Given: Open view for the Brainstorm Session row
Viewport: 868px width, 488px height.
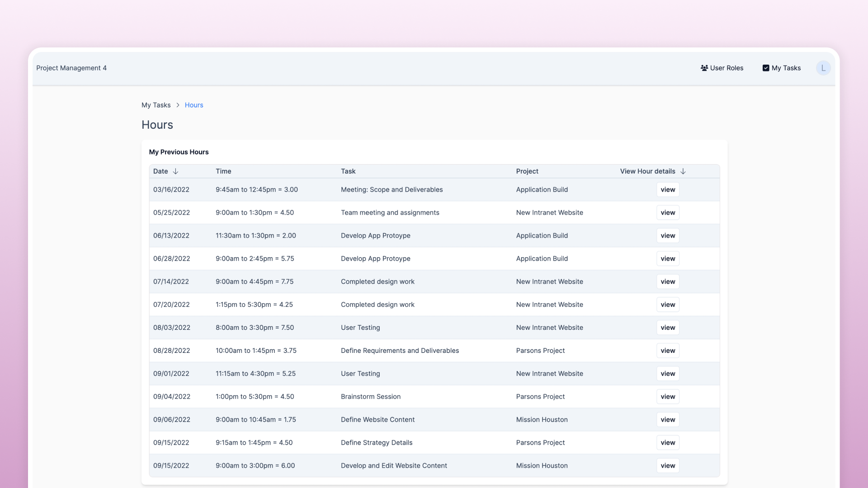Looking at the screenshot, I should coord(667,397).
